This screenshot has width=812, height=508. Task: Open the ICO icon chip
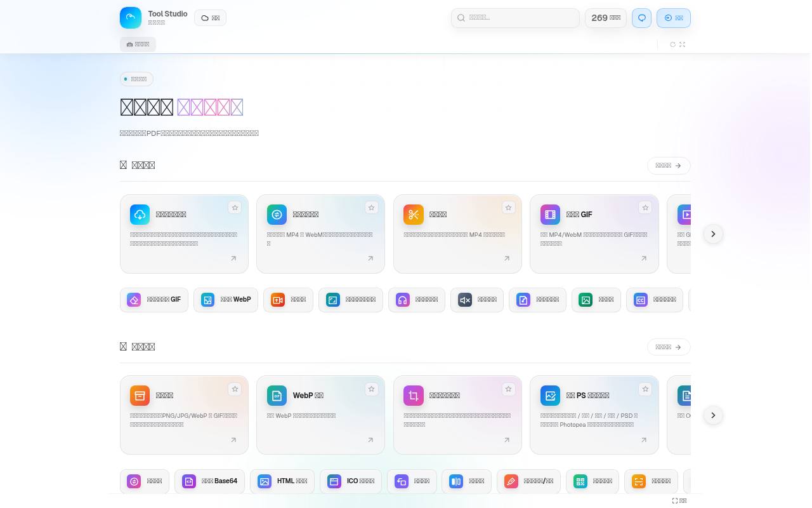point(351,481)
